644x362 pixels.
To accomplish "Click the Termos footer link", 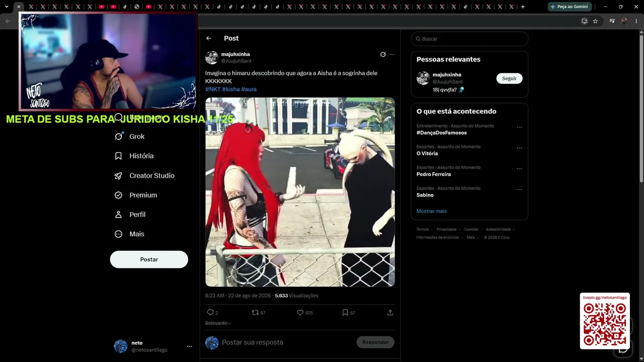I will click(423, 229).
